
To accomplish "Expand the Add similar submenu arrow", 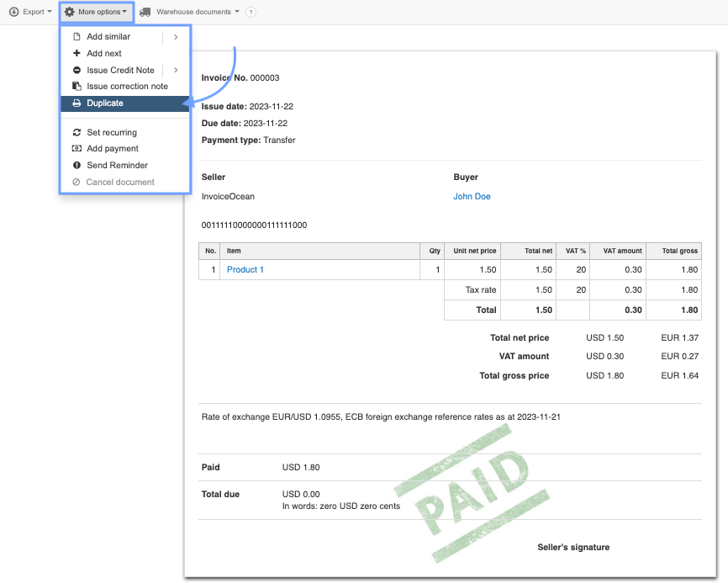I will 176,37.
